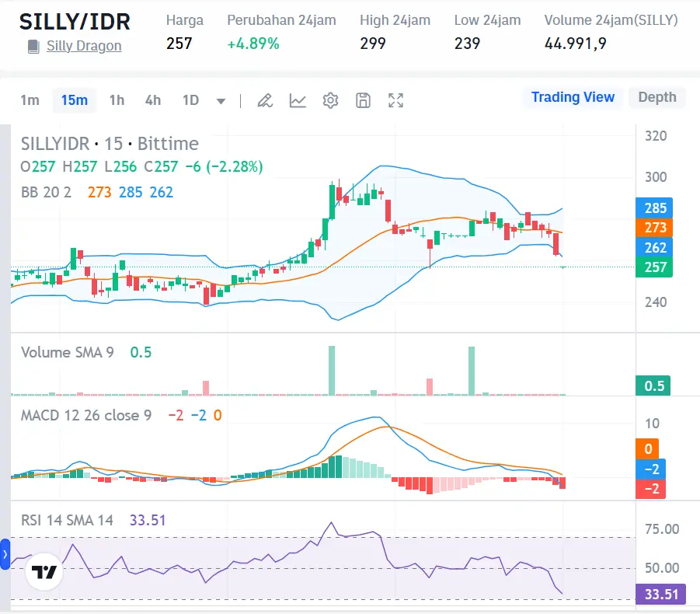Open chart settings via gear icon
This screenshot has width=700, height=614.
point(330,100)
